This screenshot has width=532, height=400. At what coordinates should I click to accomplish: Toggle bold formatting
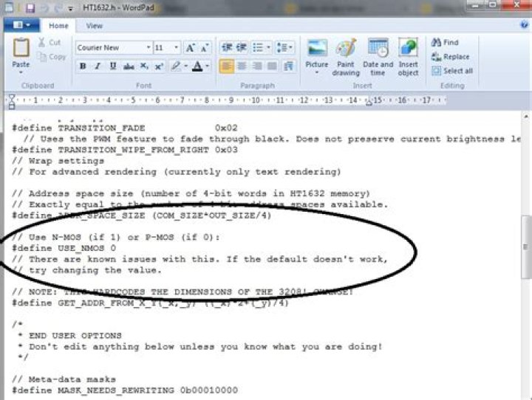pos(83,66)
